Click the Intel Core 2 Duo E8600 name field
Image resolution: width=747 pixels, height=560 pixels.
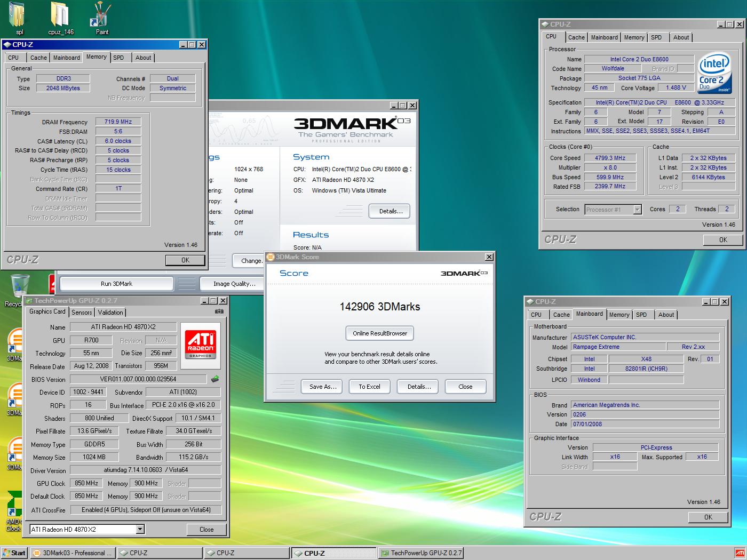tap(639, 59)
